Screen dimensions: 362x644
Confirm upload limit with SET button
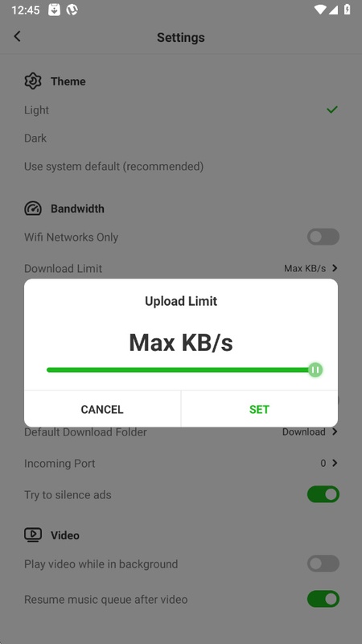tap(259, 409)
